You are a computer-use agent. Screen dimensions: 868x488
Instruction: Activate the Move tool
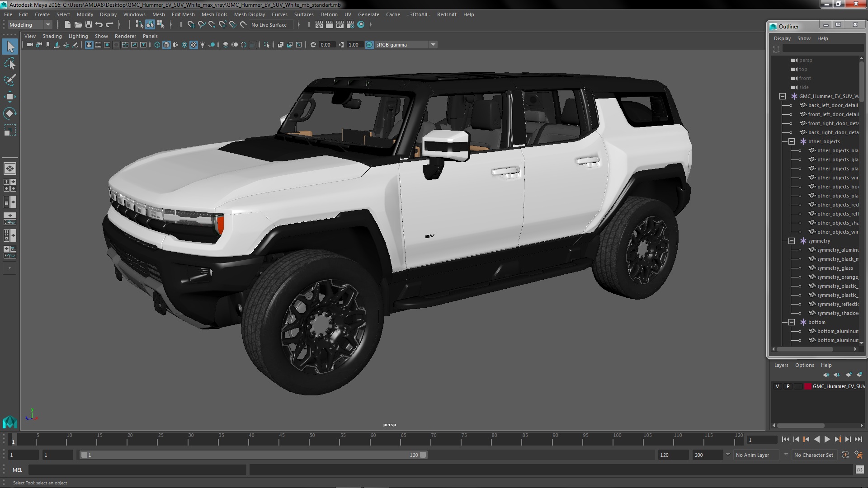coord(10,97)
